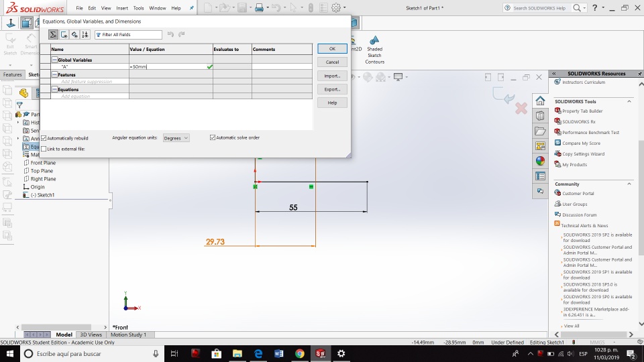This screenshot has height=362, width=644.
Task: Collapse the SOLIDWORKS Tools group
Action: 629,101
